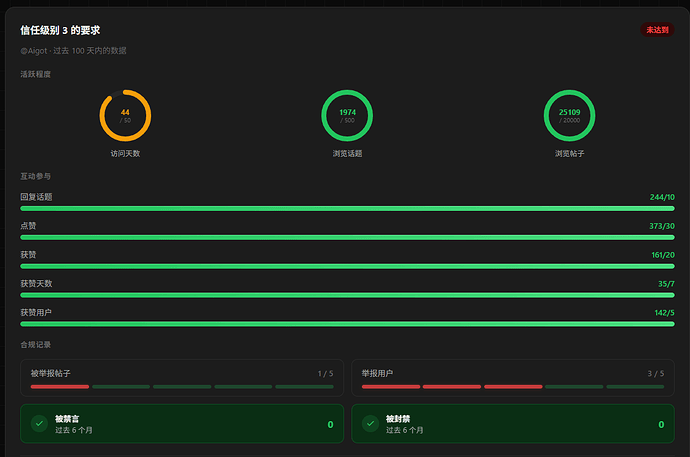Click the 被举报帖子 label
690x457 pixels.
point(51,373)
